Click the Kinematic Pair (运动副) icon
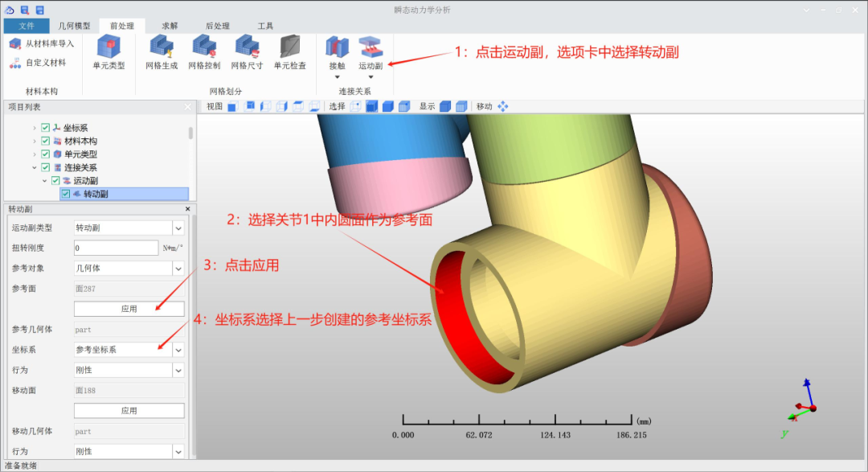868x472 pixels. click(x=371, y=47)
